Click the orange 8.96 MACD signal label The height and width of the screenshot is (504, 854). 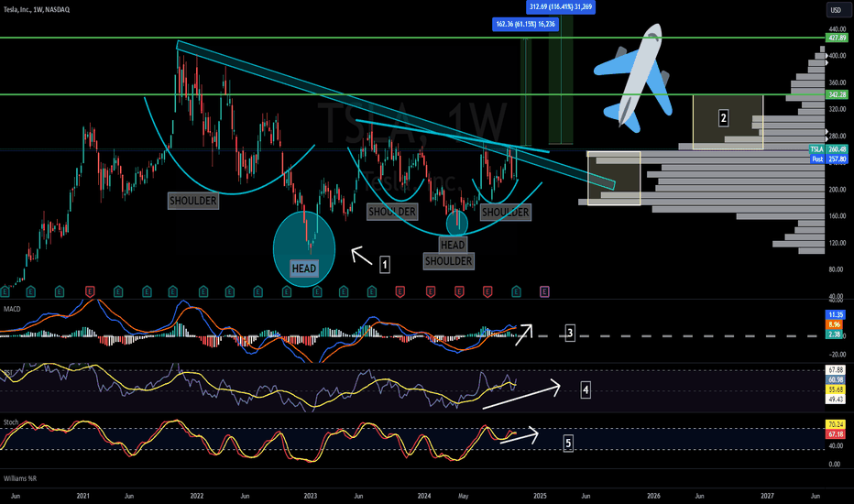coord(836,324)
